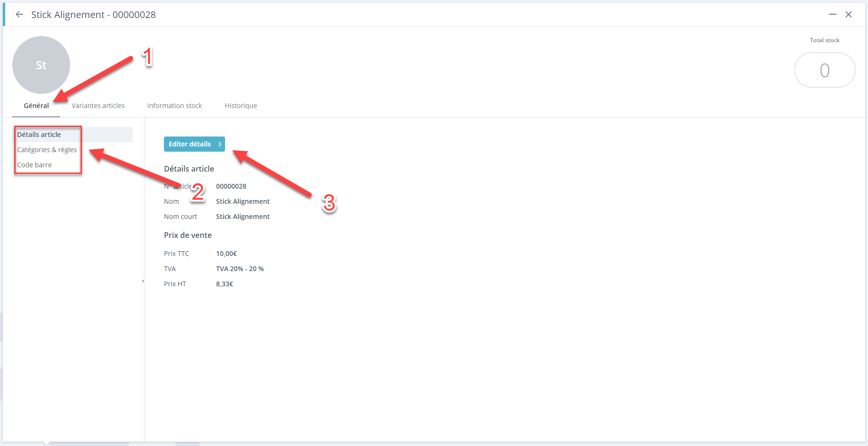Minimize the Stick Alignement window
The height and width of the screenshot is (446, 868).
(x=832, y=15)
